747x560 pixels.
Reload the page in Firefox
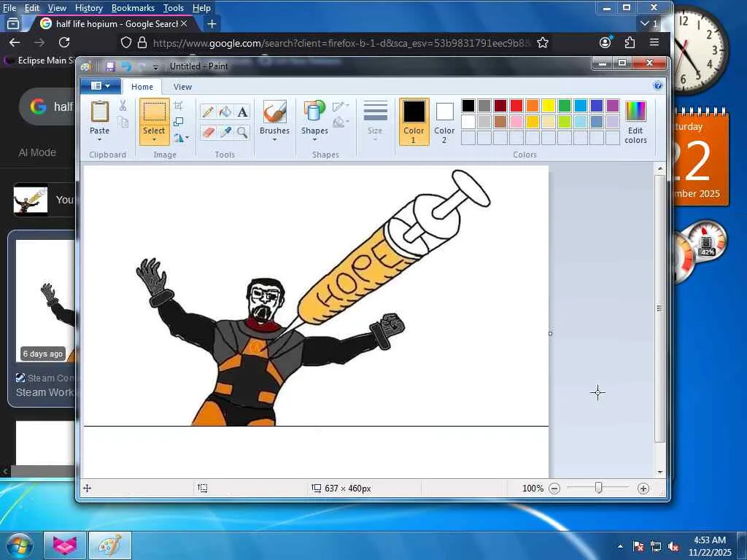(x=64, y=42)
